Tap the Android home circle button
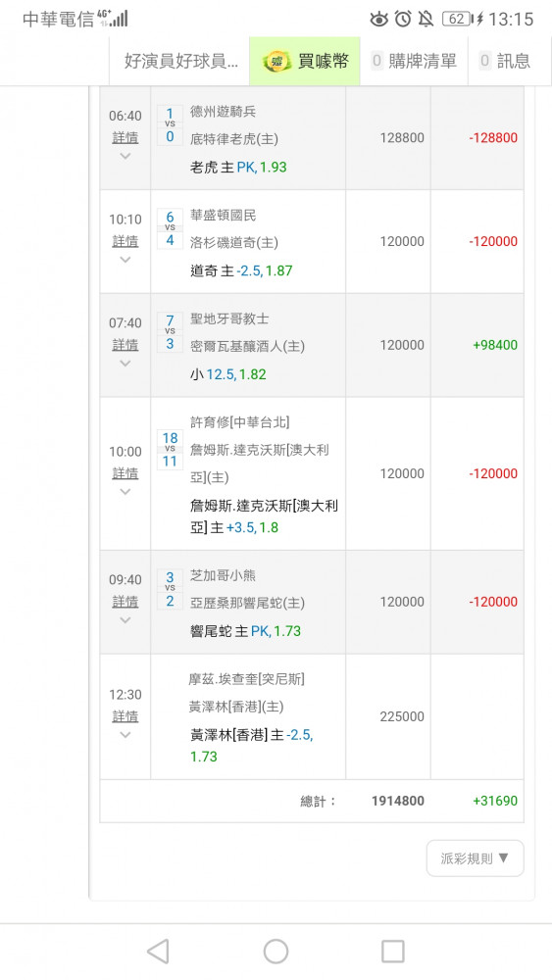552x980 pixels. (x=276, y=951)
